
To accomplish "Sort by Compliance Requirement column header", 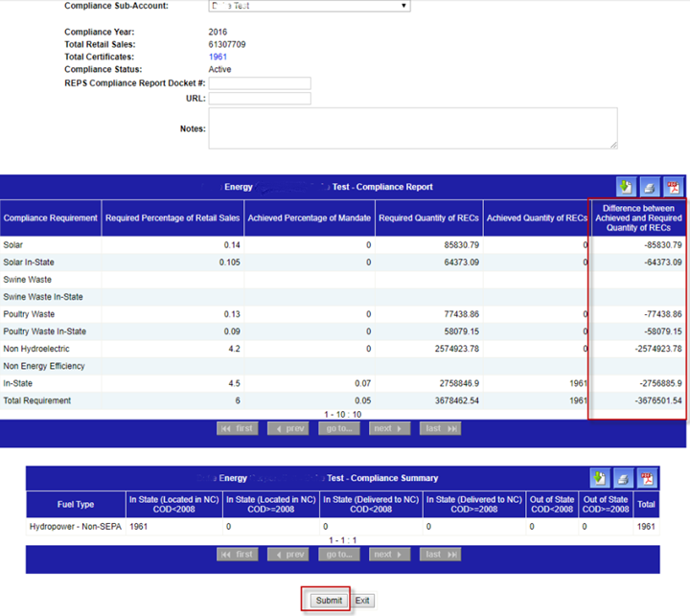I will click(51, 218).
